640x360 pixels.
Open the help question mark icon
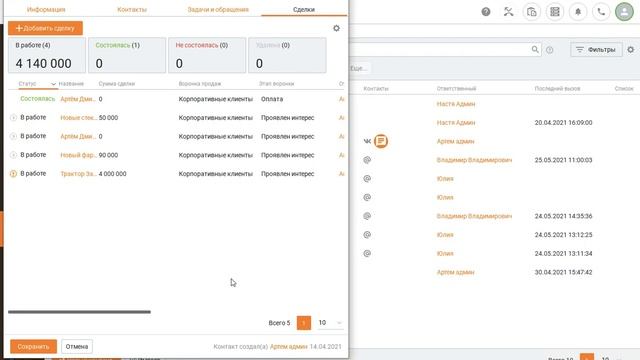point(486,12)
